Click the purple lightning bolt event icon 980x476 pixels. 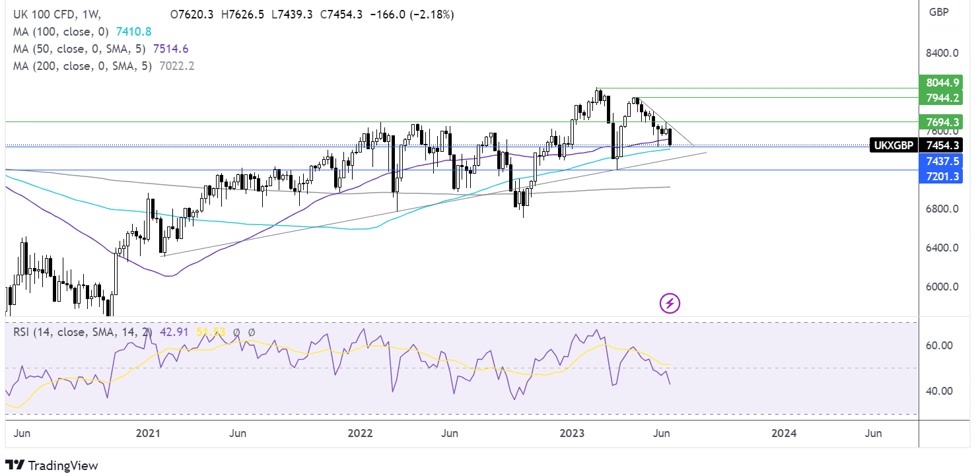point(670,304)
